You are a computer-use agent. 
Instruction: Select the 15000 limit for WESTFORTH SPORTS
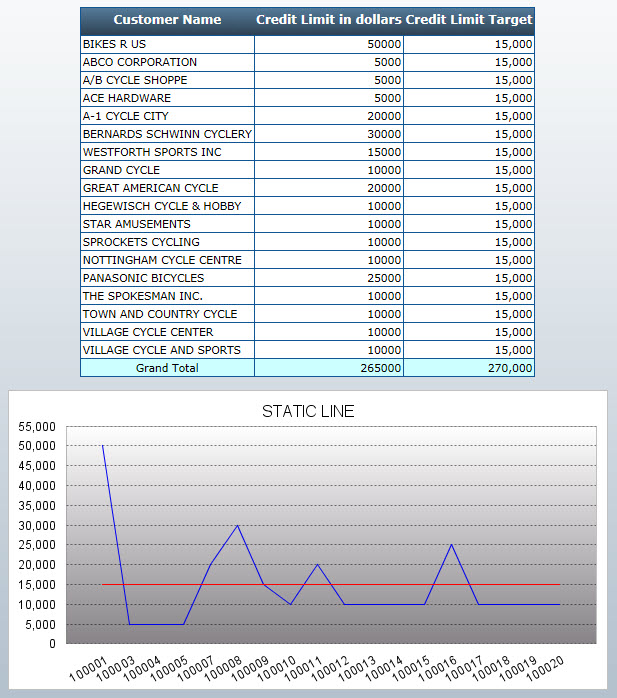pyautogui.click(x=329, y=152)
